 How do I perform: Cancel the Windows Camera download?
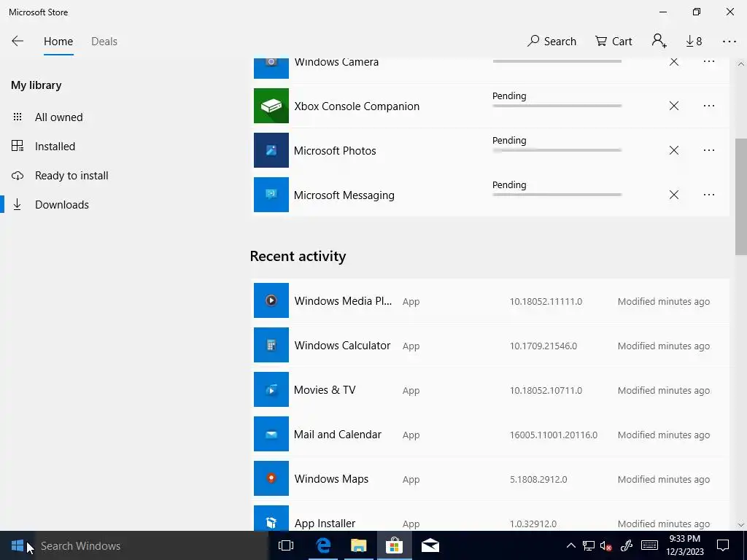coord(673,61)
